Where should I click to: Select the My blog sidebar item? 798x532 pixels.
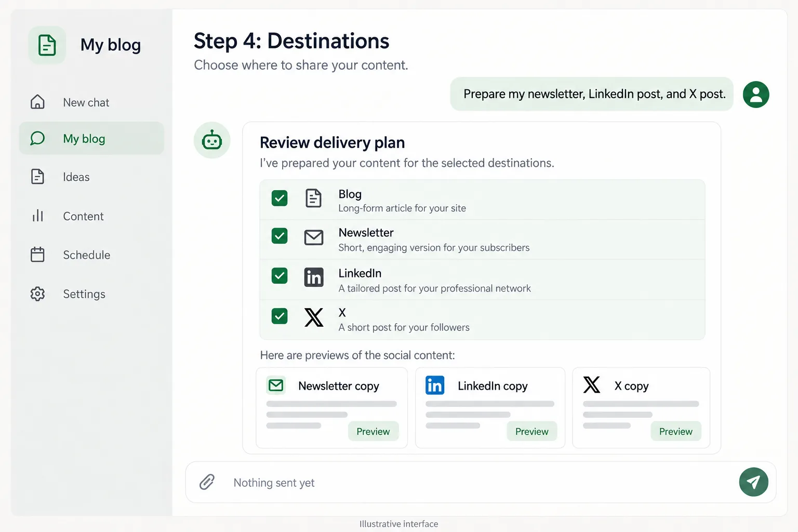coord(91,138)
